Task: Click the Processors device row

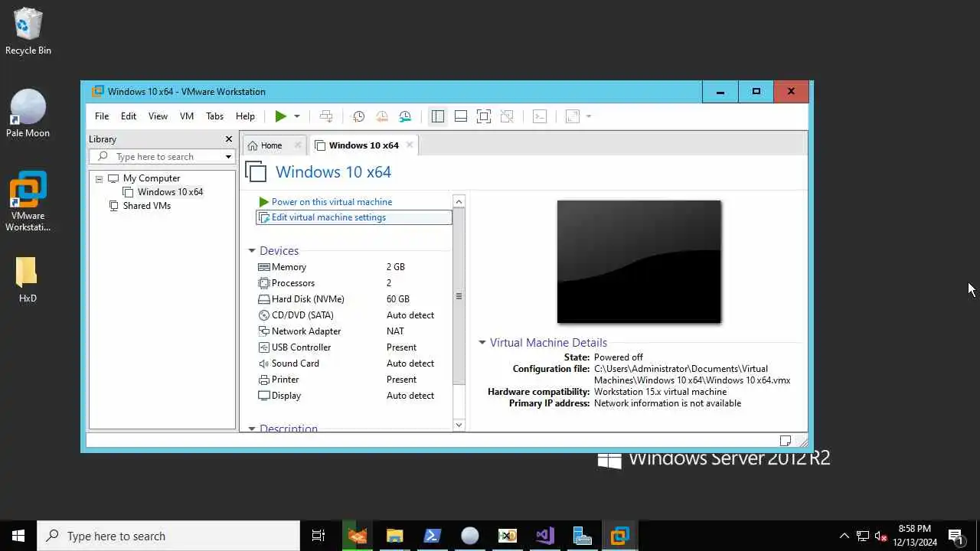Action: click(354, 283)
